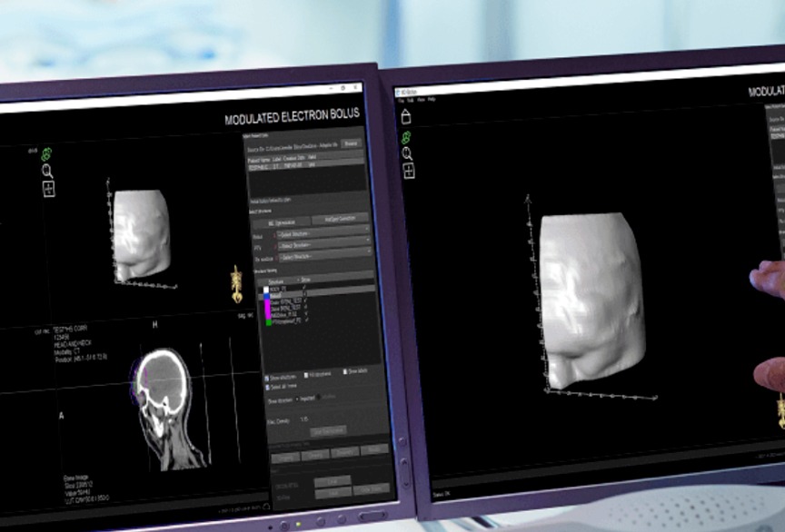The width and height of the screenshot is (785, 532).
Task: Open the Edit menu on the right monitor
Action: 411,100
